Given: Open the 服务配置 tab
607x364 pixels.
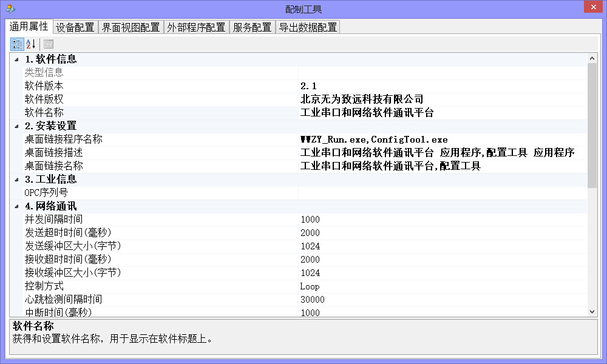Looking at the screenshot, I should point(252,27).
